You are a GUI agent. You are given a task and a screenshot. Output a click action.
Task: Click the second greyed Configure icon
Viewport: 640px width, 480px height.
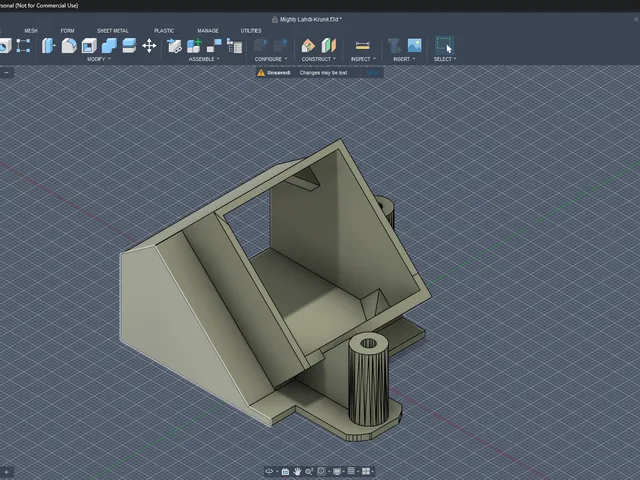click(x=280, y=45)
